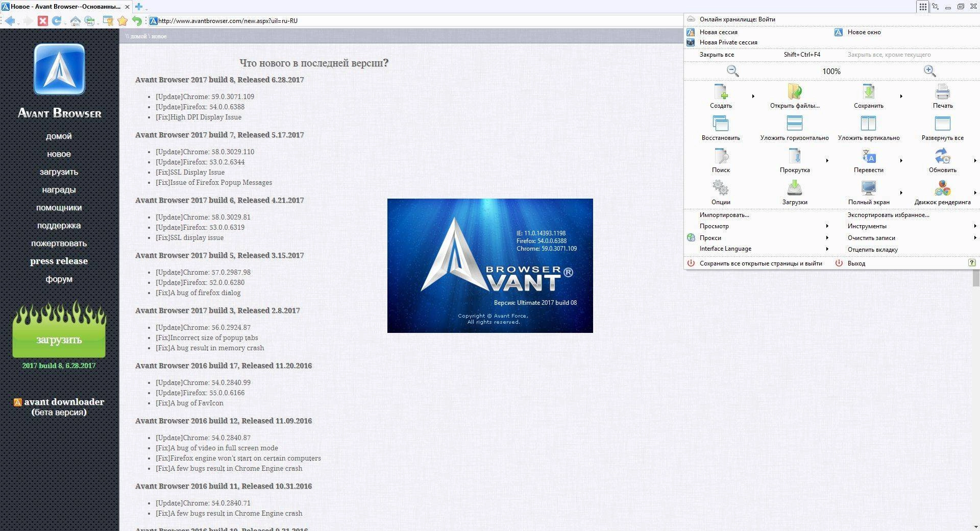Viewport: 980px width, 531px height.
Task: Expand the Перевести submenu arrow
Action: [901, 160]
